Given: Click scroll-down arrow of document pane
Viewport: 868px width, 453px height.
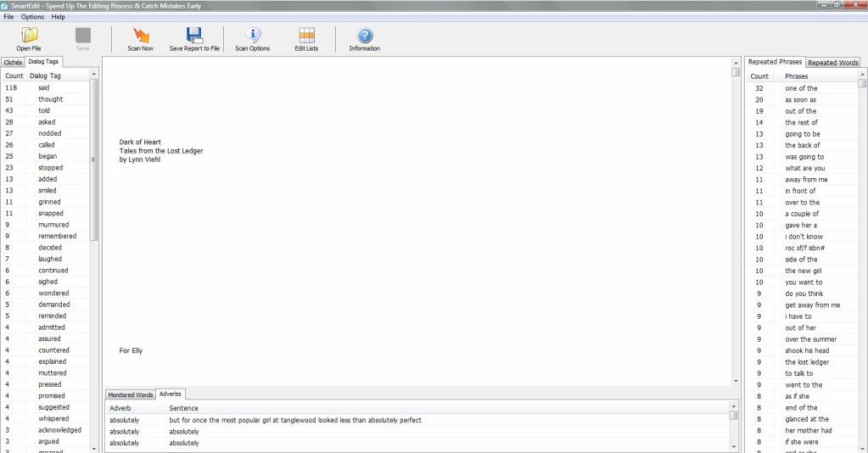Looking at the screenshot, I should [736, 381].
